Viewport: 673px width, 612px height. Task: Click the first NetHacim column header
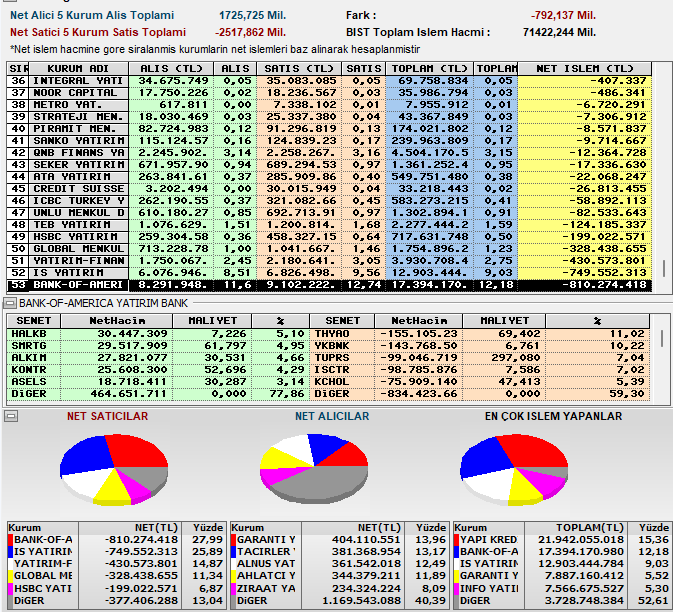tap(117, 321)
